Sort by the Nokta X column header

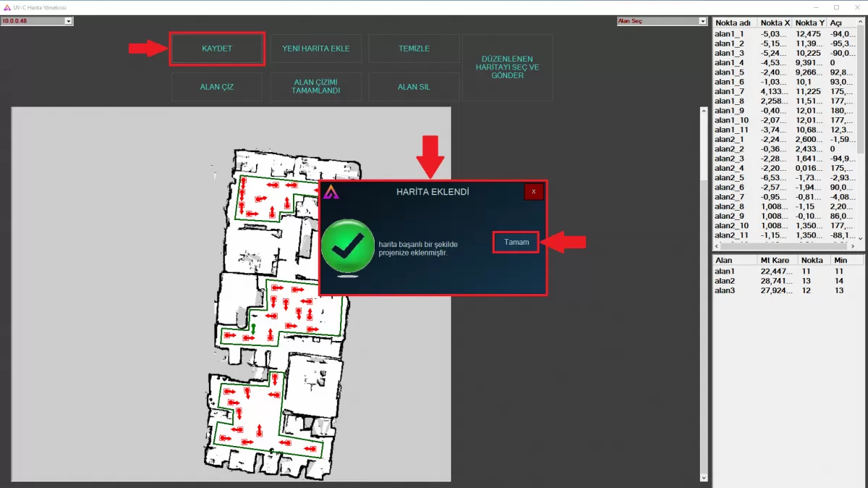(x=775, y=23)
